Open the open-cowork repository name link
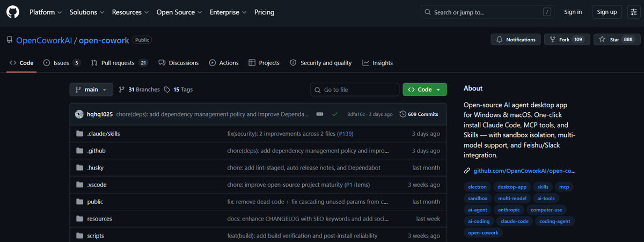Screen dimensions: 644x242 pos(104,40)
